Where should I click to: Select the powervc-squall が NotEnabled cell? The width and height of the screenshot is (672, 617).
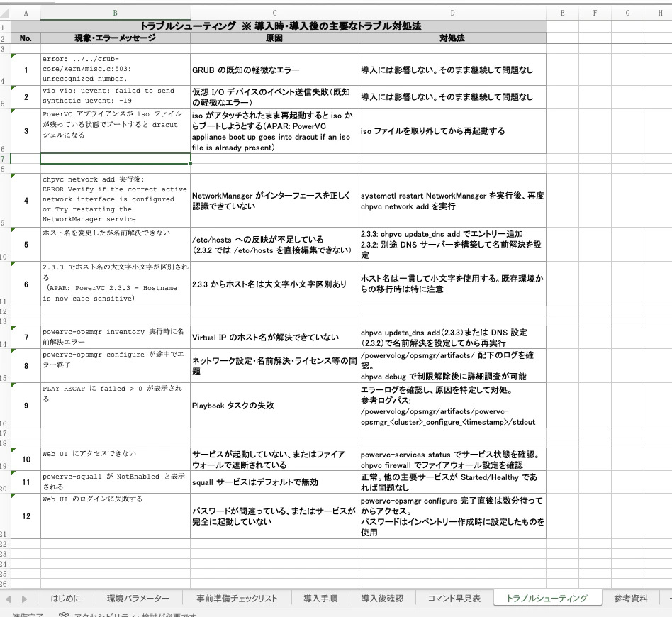(x=116, y=482)
